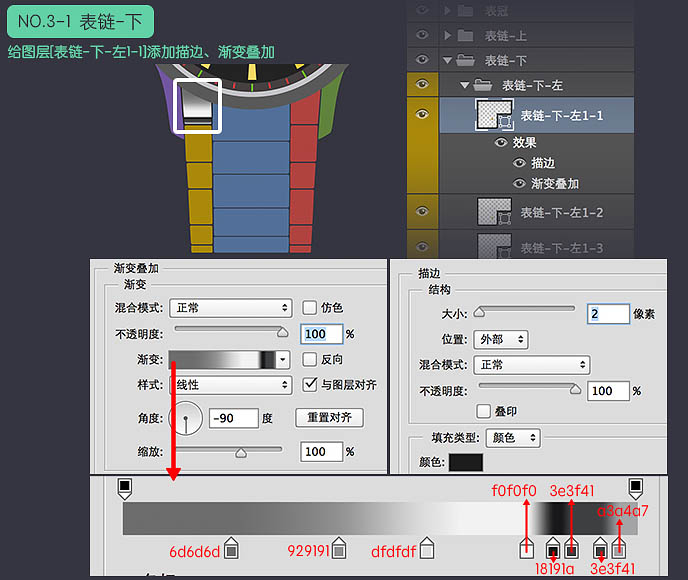
Task: Toggle visibility of 表链-下 layer group
Action: click(422, 59)
